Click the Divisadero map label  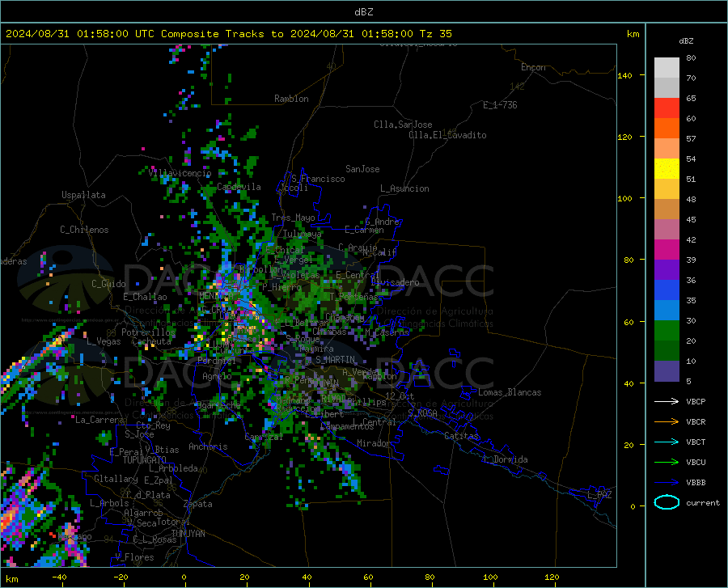(395, 282)
